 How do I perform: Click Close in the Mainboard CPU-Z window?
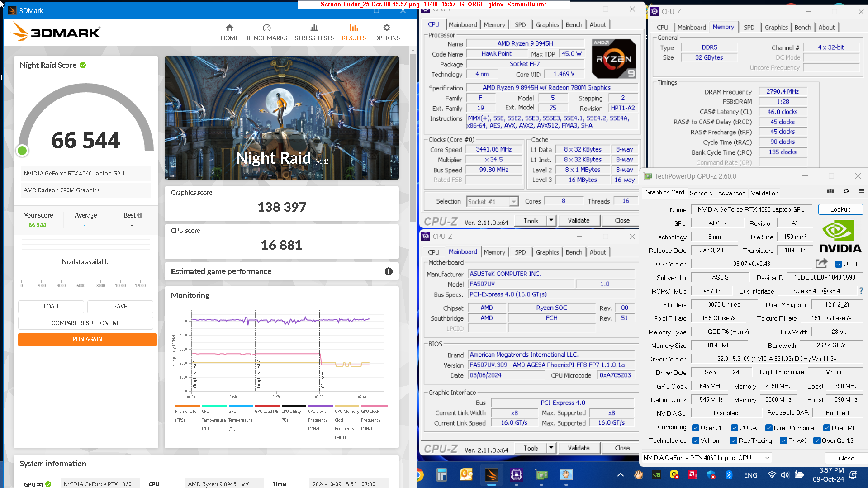[622, 448]
